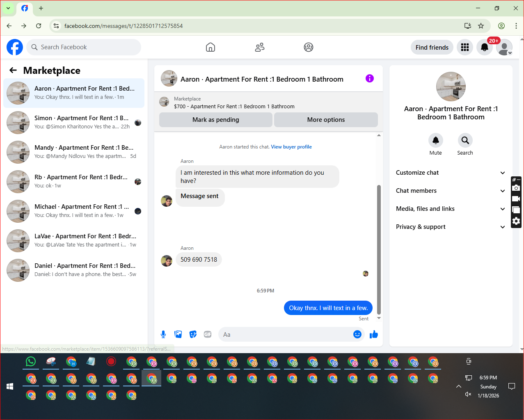524x420 pixels.
Task: Go back in browser history
Action: click(x=9, y=26)
